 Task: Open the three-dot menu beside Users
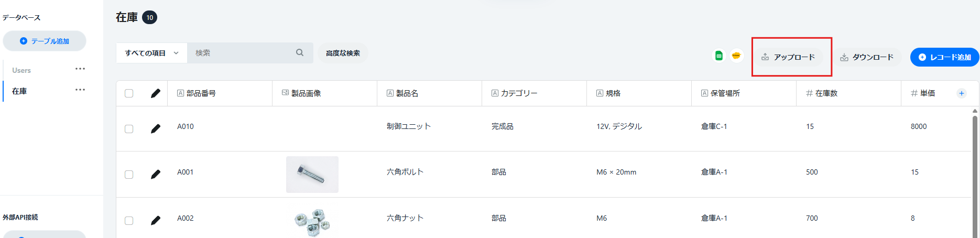80,69
